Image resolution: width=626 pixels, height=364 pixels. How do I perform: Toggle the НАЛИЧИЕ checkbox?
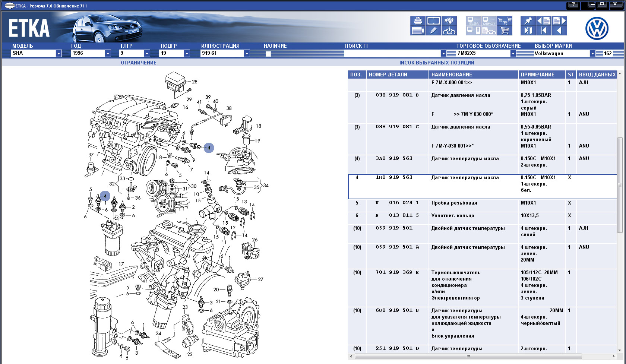pyautogui.click(x=268, y=54)
